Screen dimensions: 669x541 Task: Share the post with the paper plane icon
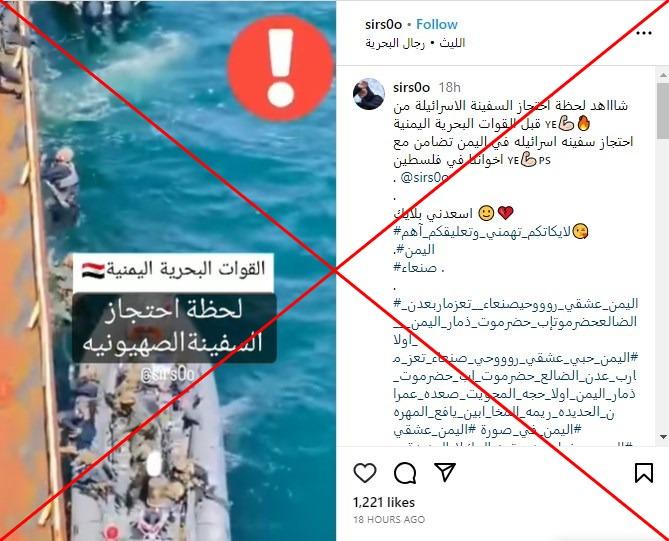tap(445, 472)
